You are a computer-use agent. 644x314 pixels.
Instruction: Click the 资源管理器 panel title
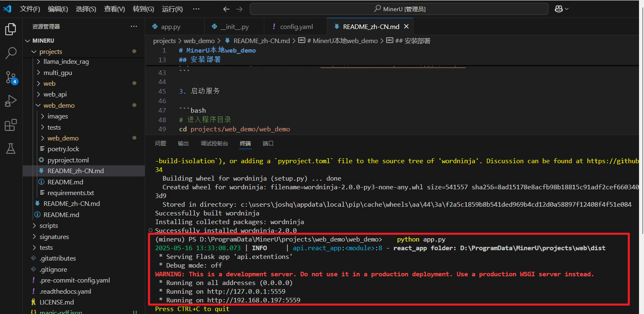[46, 27]
